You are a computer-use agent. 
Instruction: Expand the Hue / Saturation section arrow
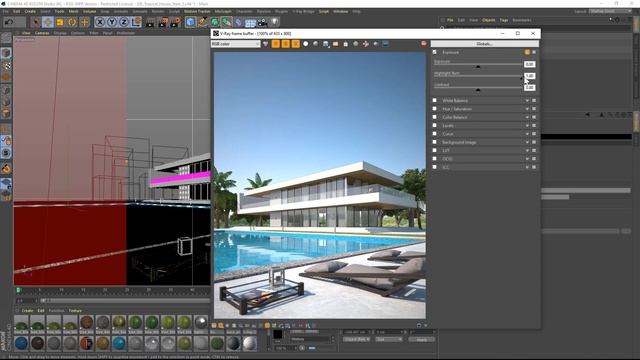pyautogui.click(x=527, y=109)
